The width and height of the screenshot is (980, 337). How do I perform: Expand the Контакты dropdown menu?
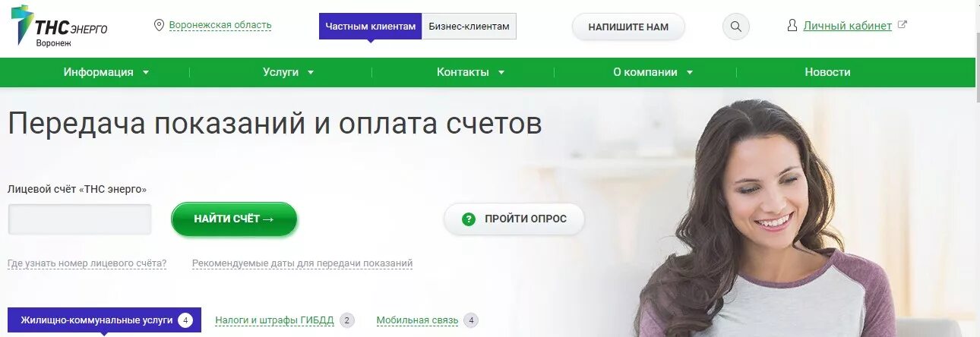[x=471, y=72]
